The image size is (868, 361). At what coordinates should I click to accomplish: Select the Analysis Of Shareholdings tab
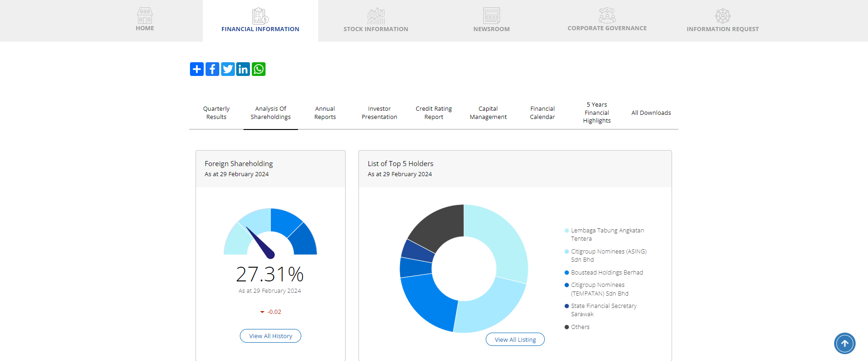tap(271, 113)
